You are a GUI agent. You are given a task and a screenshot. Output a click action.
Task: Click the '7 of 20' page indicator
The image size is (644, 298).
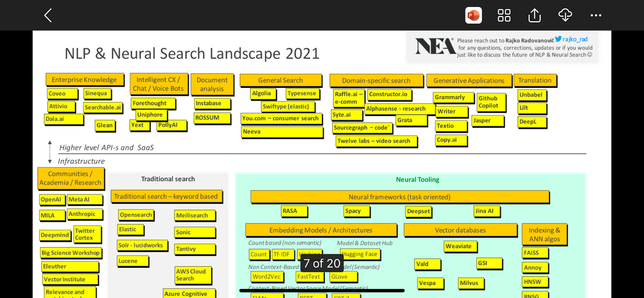coord(322,263)
